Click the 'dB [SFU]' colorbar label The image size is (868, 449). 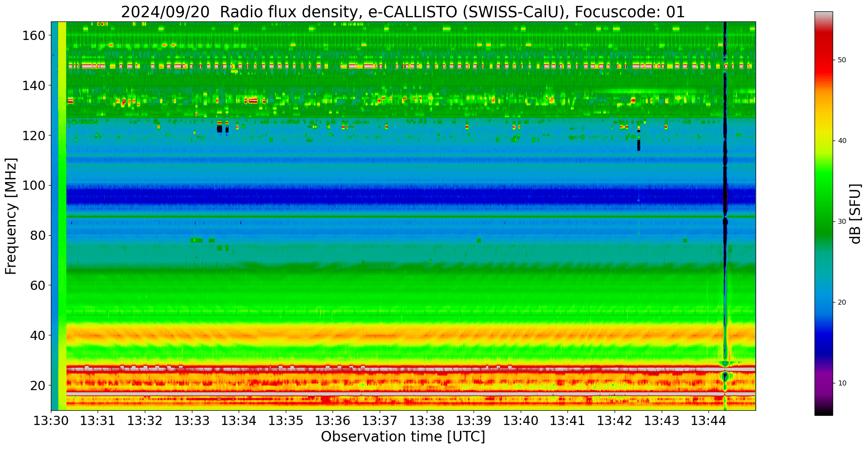(855, 214)
